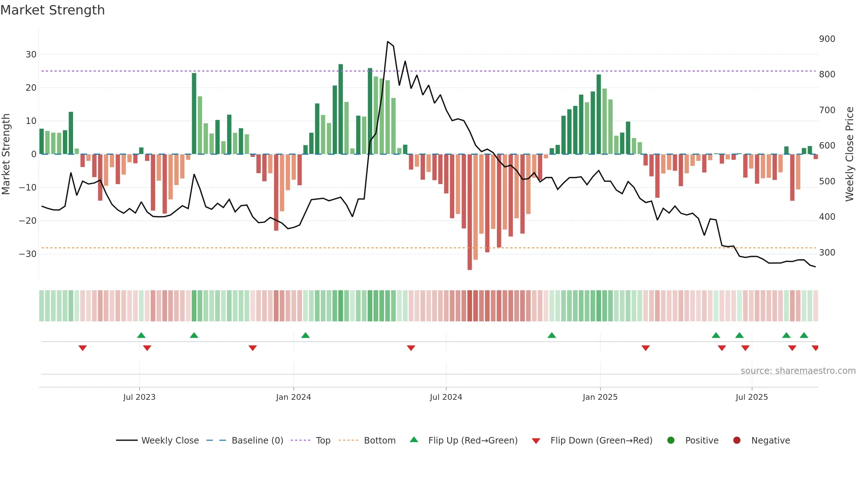Toggle the Negative legend entry
The width and height of the screenshot is (868, 488).
[761, 440]
